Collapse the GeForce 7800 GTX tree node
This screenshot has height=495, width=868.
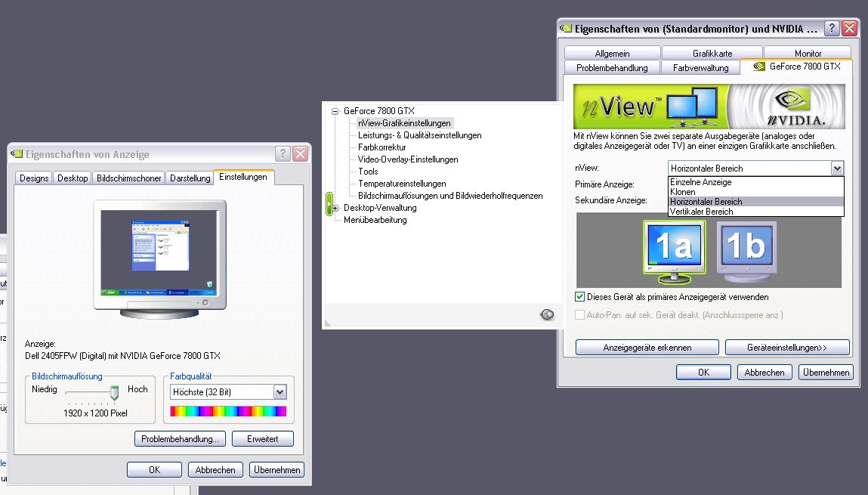(335, 111)
